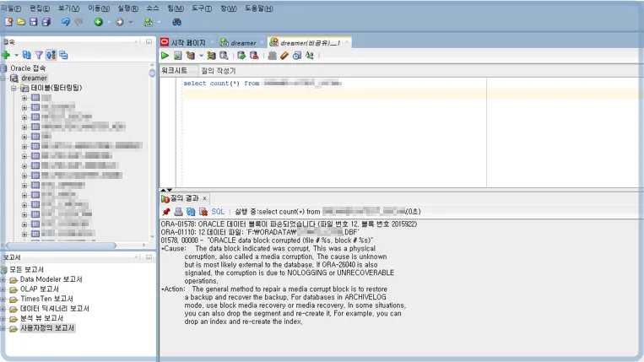Screen dimensions: 644x362
Task: Switch to the 질의 작성기 tab
Action: point(218,71)
